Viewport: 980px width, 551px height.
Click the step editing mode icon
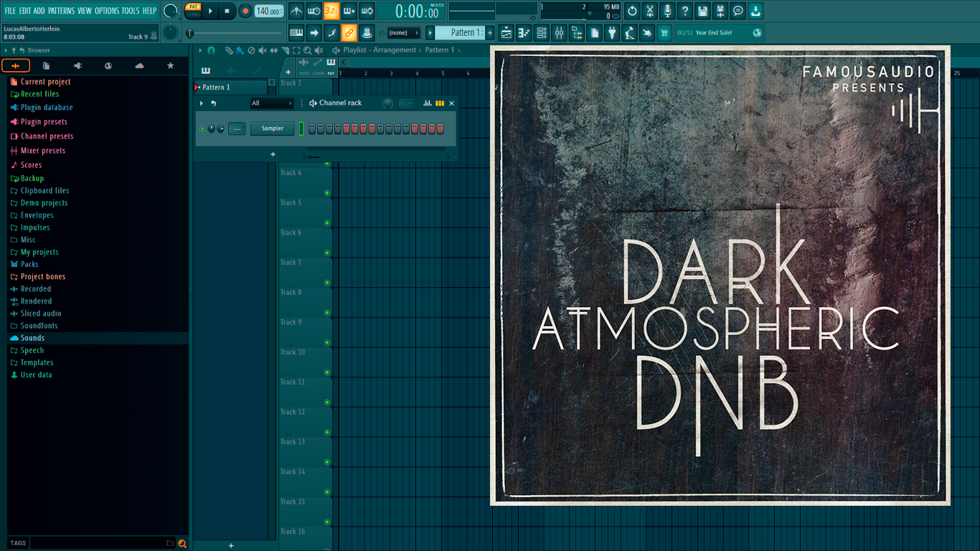pos(331,32)
